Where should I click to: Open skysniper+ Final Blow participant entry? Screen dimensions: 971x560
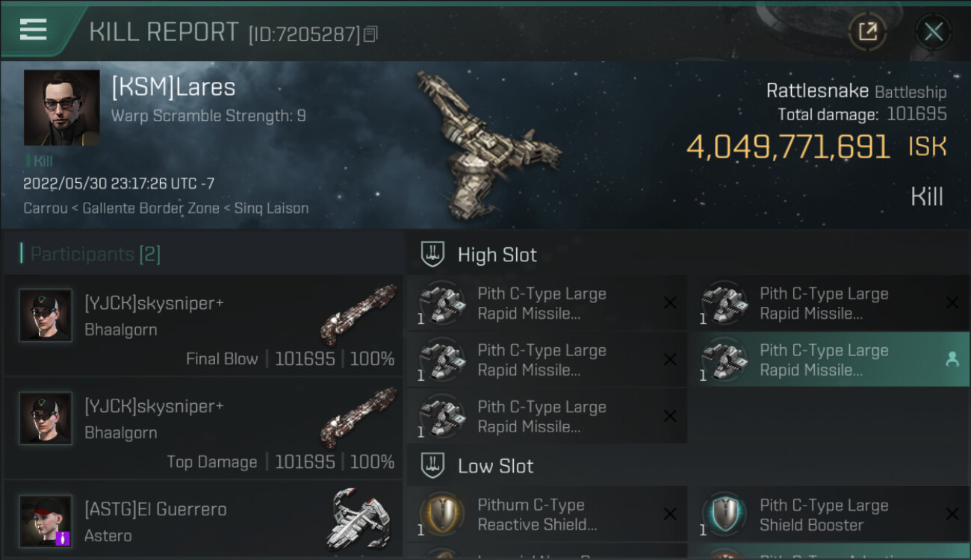tap(203, 324)
